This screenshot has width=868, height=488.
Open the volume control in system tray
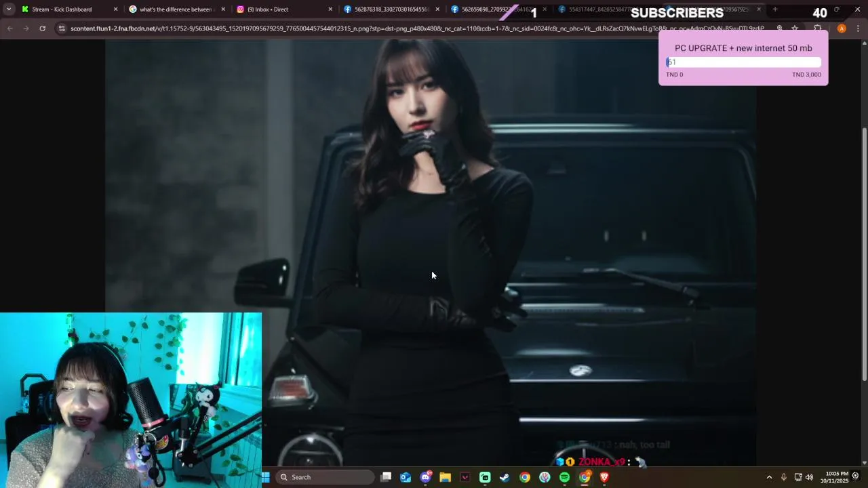(x=809, y=477)
